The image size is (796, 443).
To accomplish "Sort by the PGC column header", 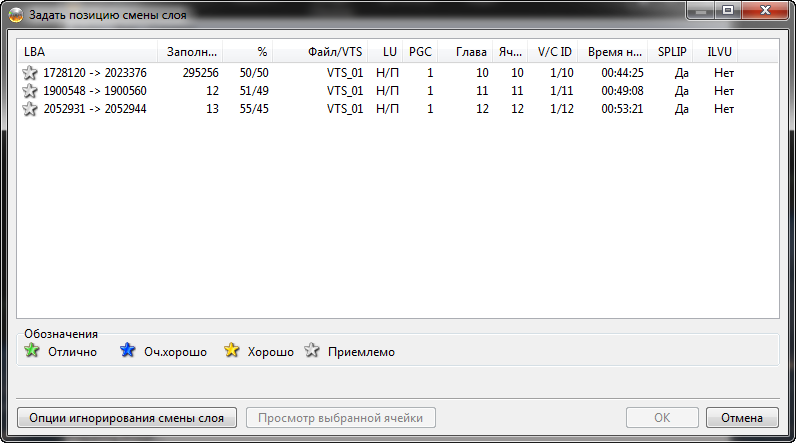I will click(x=420, y=52).
